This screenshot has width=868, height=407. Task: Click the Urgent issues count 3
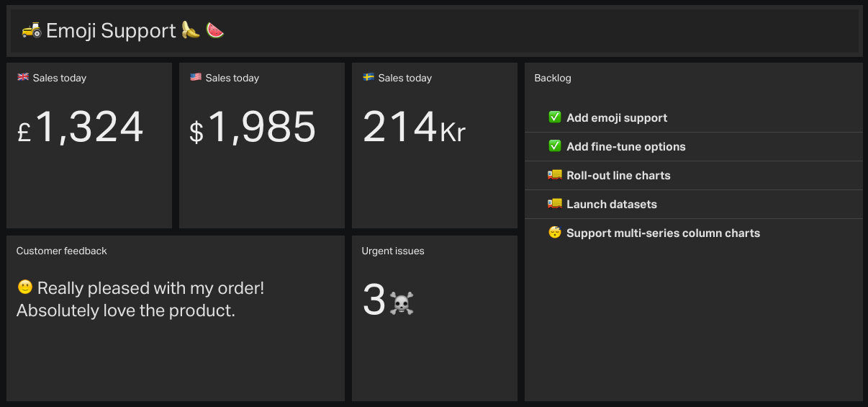(374, 300)
